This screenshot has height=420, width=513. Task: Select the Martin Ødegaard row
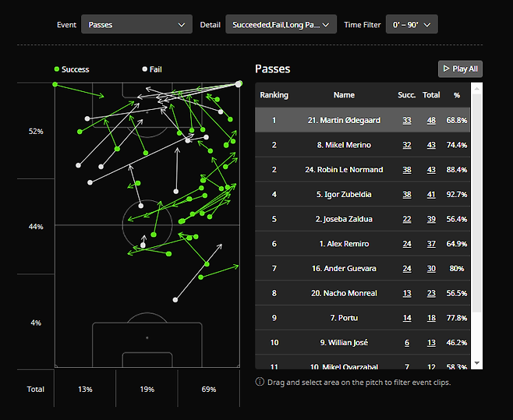(x=344, y=120)
